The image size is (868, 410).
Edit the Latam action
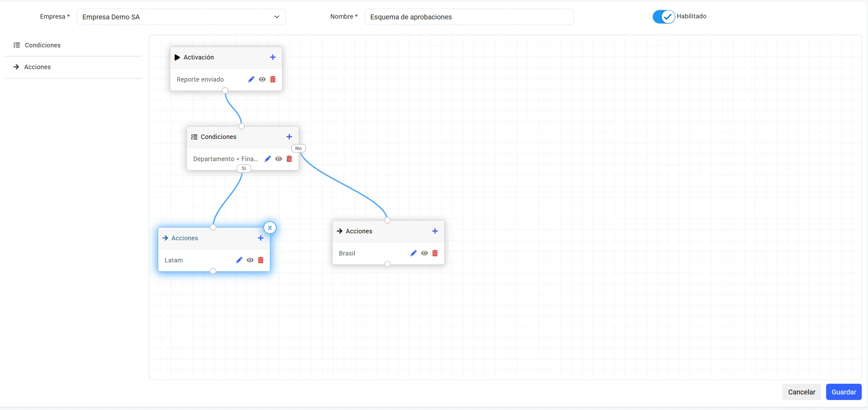tap(239, 260)
